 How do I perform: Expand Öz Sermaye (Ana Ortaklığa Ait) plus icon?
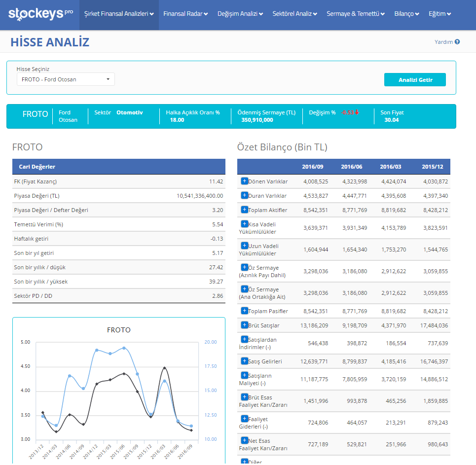tap(244, 289)
